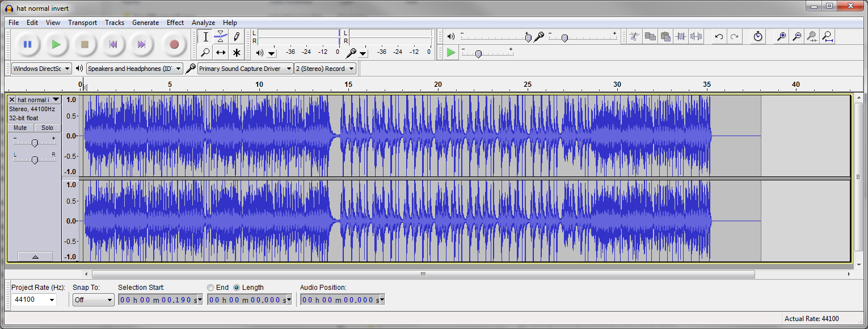The image size is (868, 329).
Task: Click the Redo arrow
Action: point(734,36)
